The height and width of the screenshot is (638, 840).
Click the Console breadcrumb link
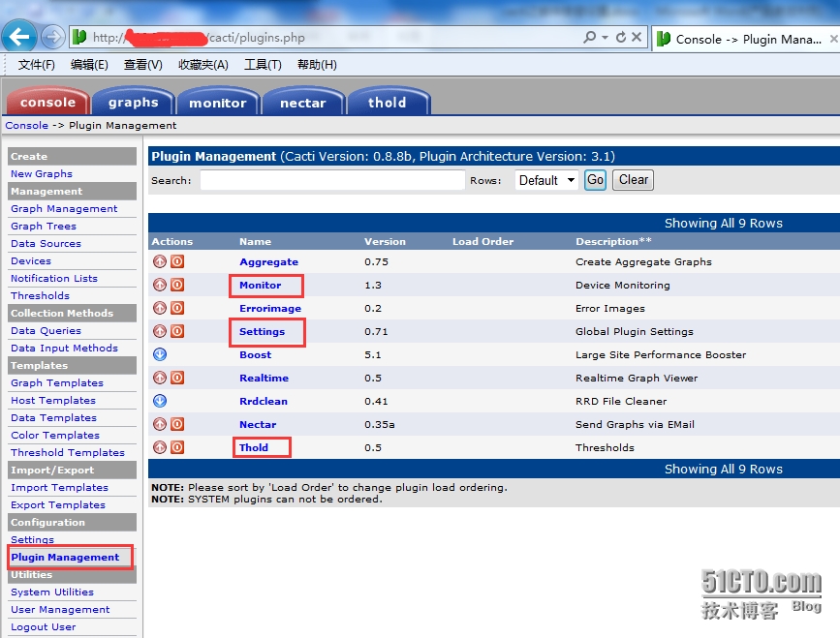27,125
